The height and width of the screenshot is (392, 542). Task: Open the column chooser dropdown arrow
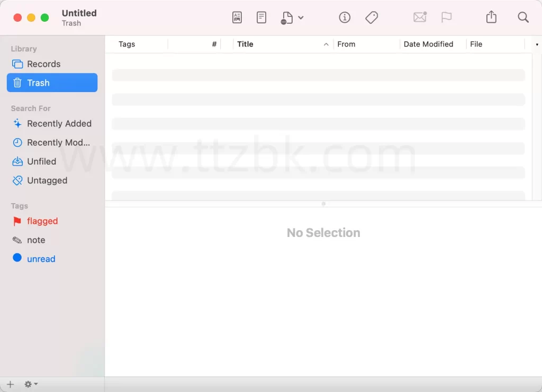(x=537, y=44)
